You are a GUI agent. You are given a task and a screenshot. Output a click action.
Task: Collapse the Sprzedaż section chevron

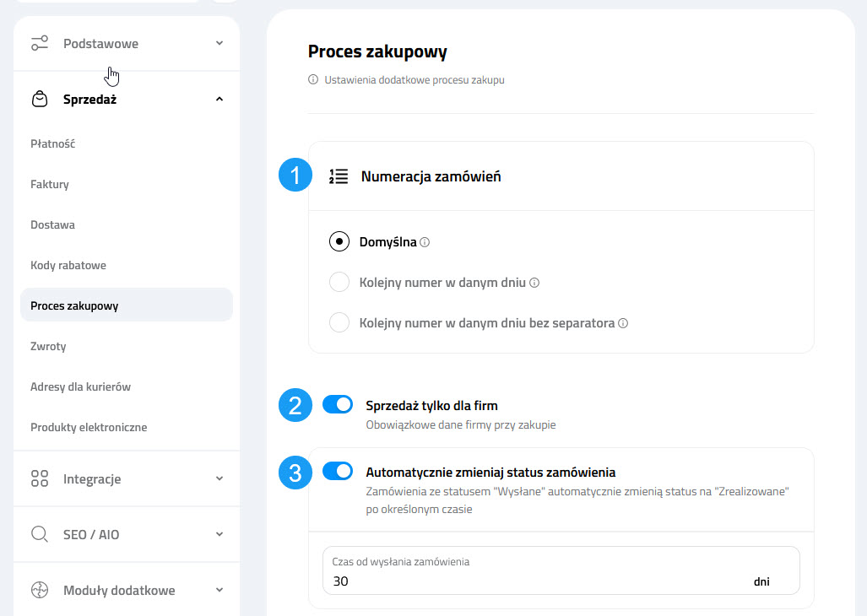coord(219,99)
